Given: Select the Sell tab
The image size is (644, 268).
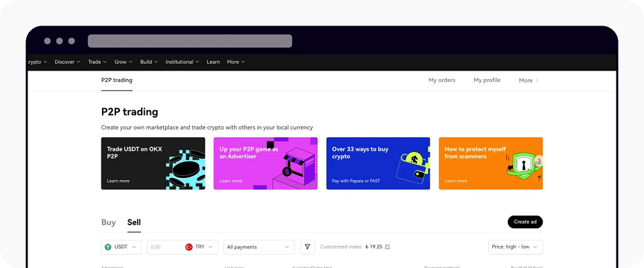Looking at the screenshot, I should [x=134, y=222].
